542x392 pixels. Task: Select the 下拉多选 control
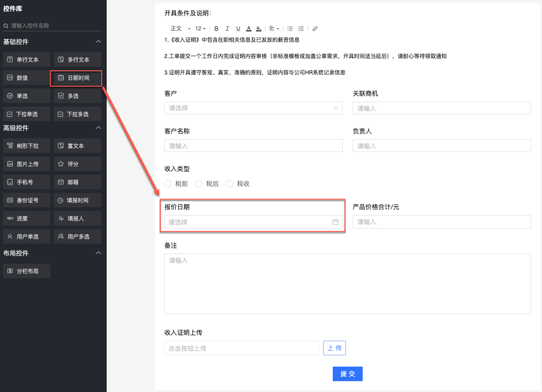point(78,114)
